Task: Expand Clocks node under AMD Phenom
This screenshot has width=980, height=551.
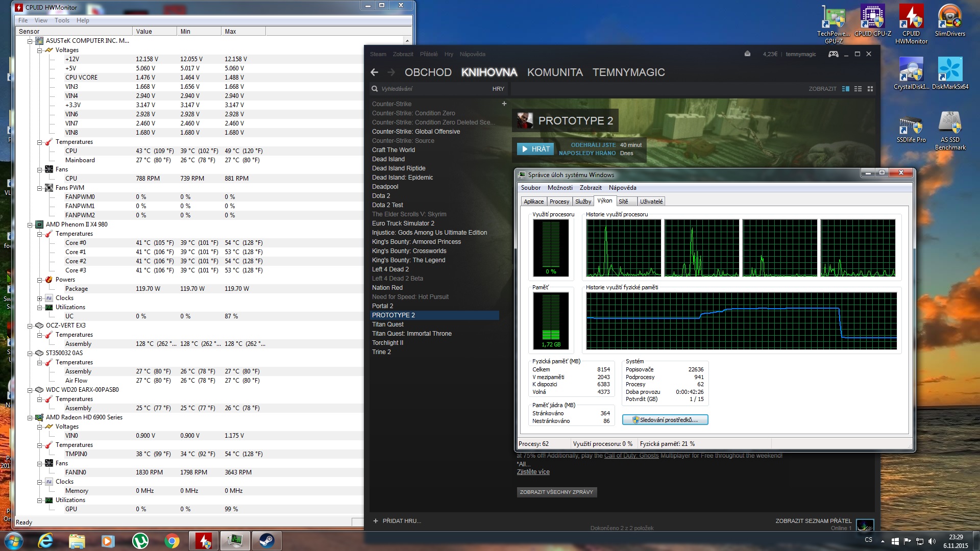Action: click(x=39, y=298)
